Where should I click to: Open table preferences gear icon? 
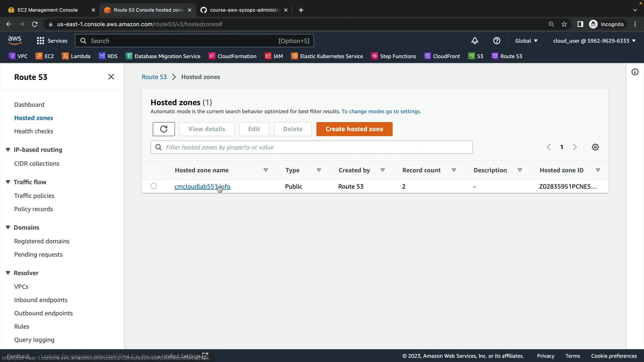[595, 147]
